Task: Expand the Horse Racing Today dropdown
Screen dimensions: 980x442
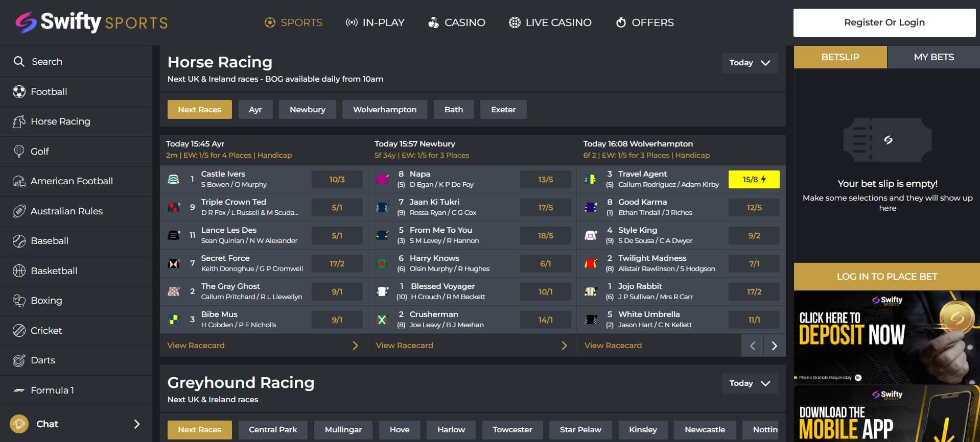Action: pyautogui.click(x=750, y=63)
